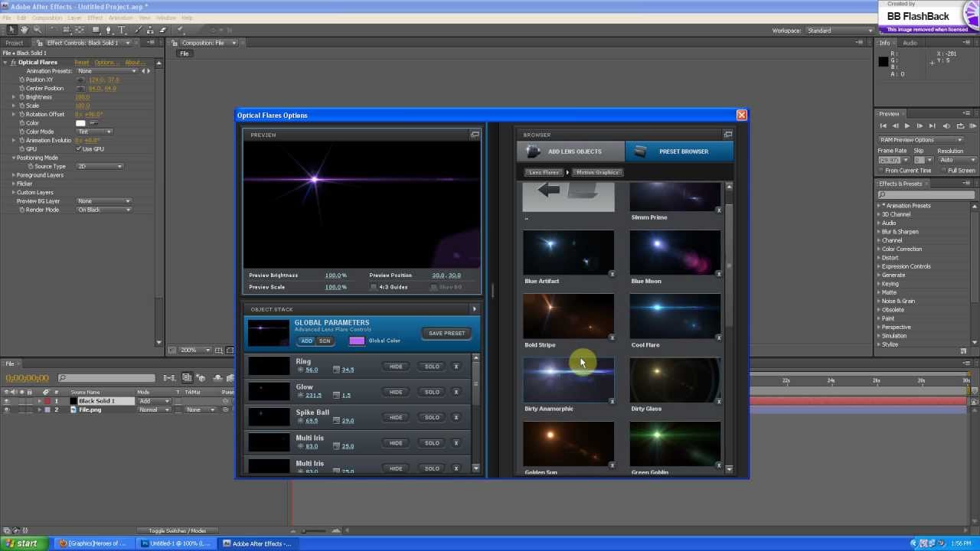Click the Color eyedropper icon
This screenshot has height=551, width=980.
point(94,123)
